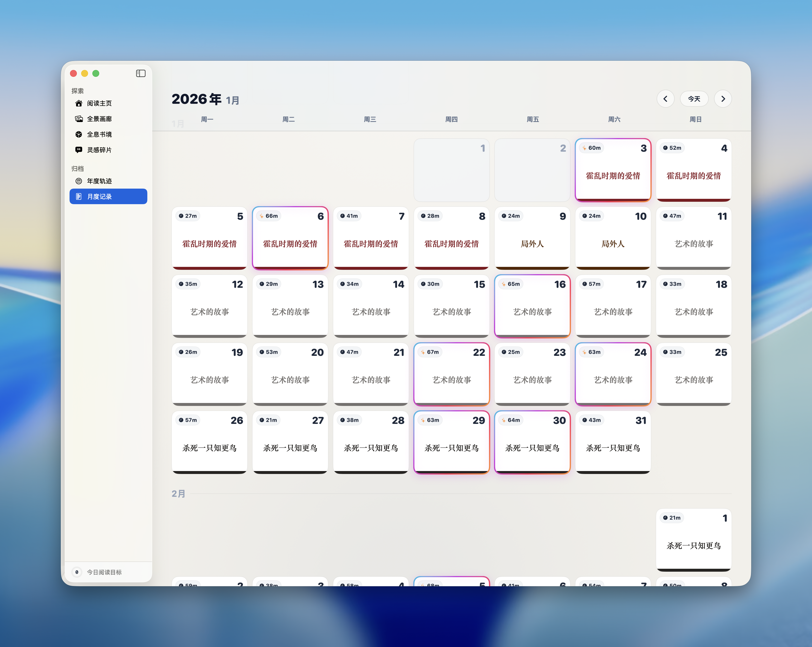This screenshot has height=647, width=812.
Task: Switch to 年度轨迹 archive view
Action: pos(108,181)
